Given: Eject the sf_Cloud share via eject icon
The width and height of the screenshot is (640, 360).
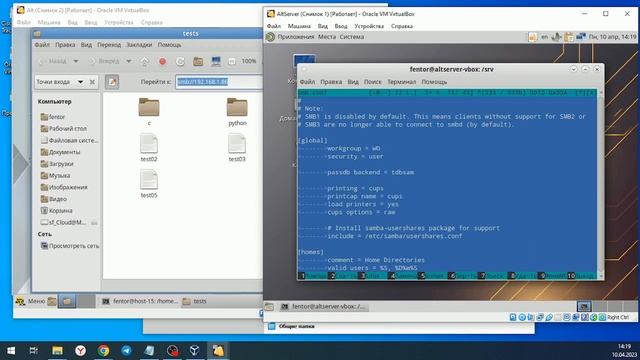Looking at the screenshot, I should click(94, 223).
